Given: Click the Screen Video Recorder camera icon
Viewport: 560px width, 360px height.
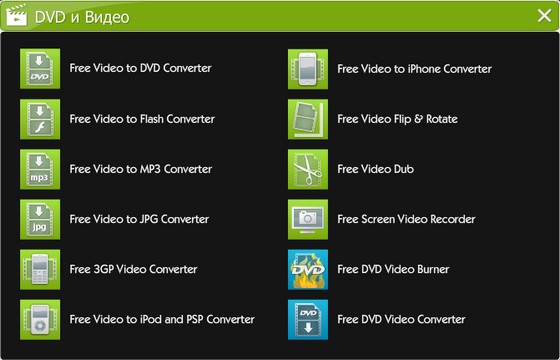Looking at the screenshot, I should click(308, 219).
